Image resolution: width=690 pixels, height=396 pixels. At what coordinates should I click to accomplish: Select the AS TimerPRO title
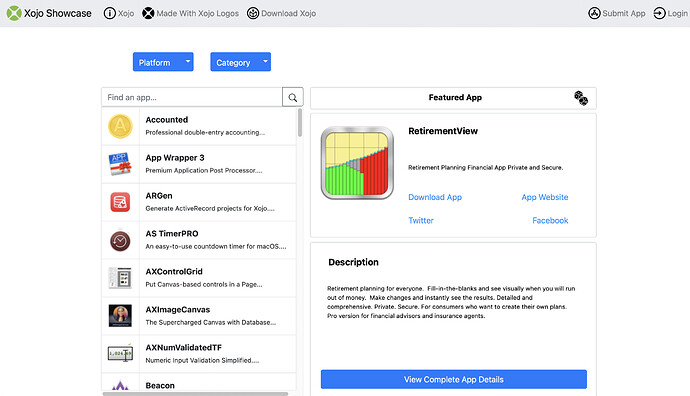[172, 234]
